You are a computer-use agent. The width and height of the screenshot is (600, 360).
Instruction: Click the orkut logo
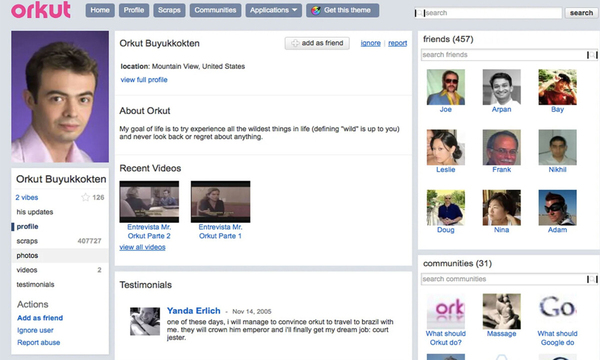(41, 10)
